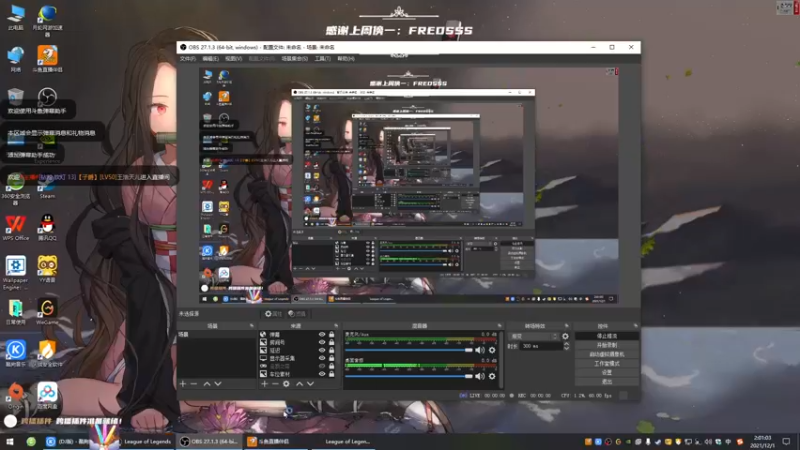Adjust the microphone volume slider

409,350
